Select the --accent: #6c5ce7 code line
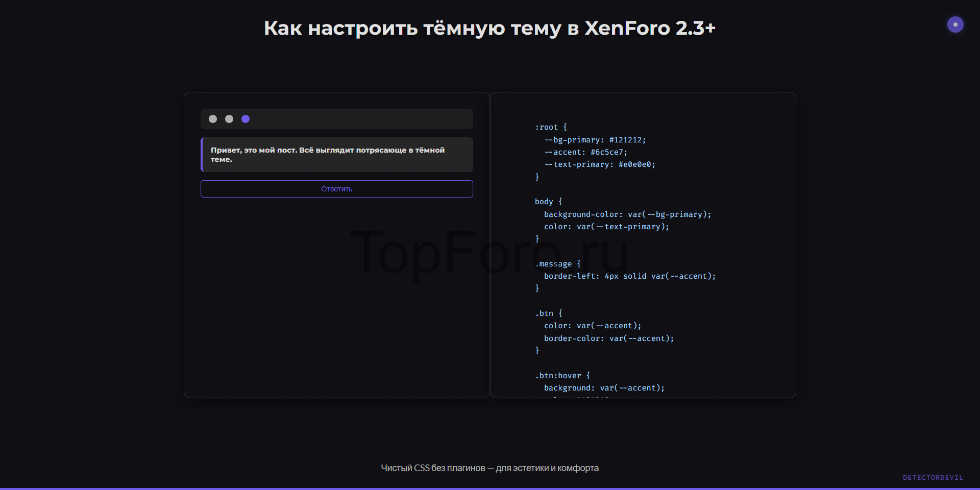 coord(585,152)
